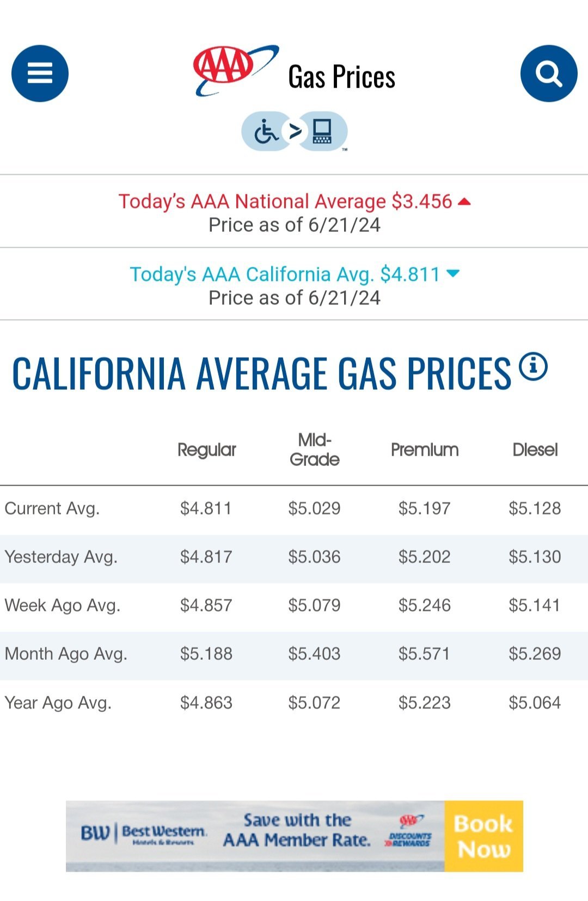Image resolution: width=588 pixels, height=901 pixels.
Task: Click the Month Ago Avg. row label
Action: pos(66,654)
